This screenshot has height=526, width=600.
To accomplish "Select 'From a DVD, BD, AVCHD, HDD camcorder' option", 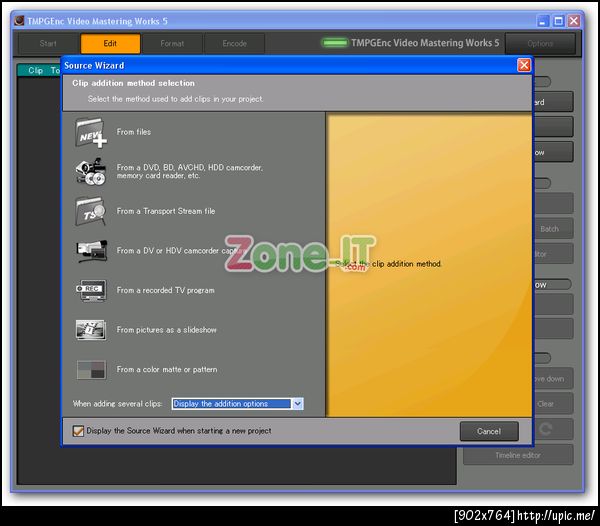I will [189, 171].
